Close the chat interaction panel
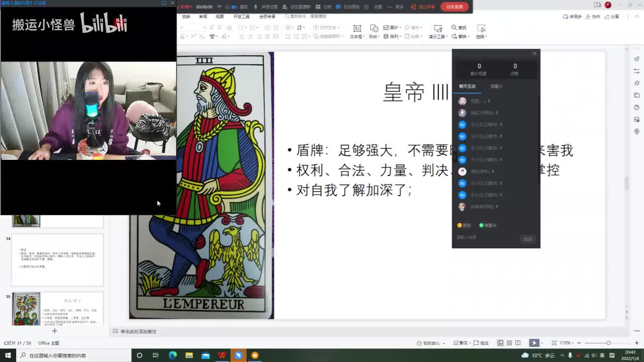The width and height of the screenshot is (644, 362). click(x=534, y=53)
